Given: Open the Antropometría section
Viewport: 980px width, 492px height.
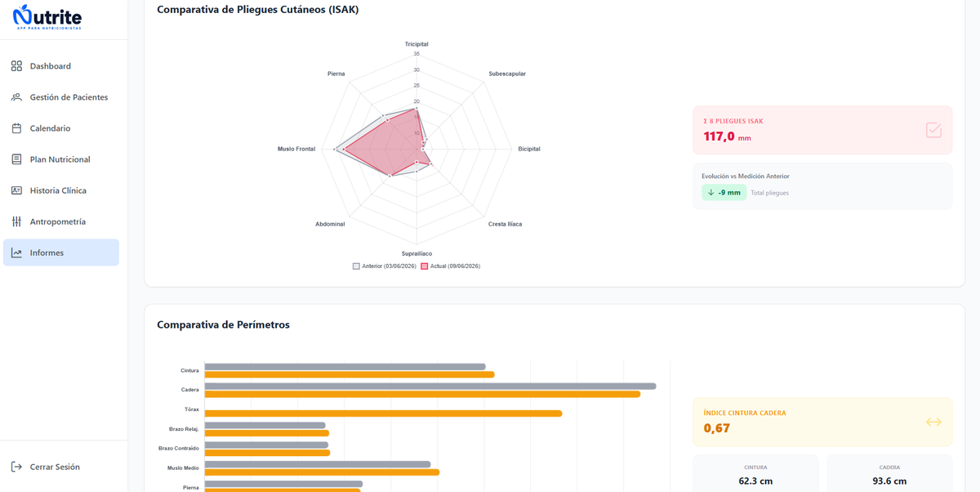Looking at the screenshot, I should click(x=61, y=221).
